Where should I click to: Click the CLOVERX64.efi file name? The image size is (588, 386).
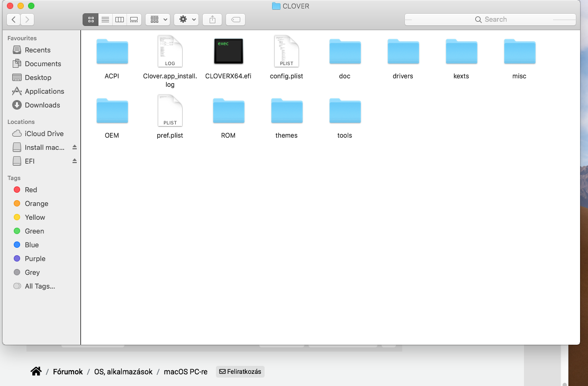pyautogui.click(x=229, y=76)
